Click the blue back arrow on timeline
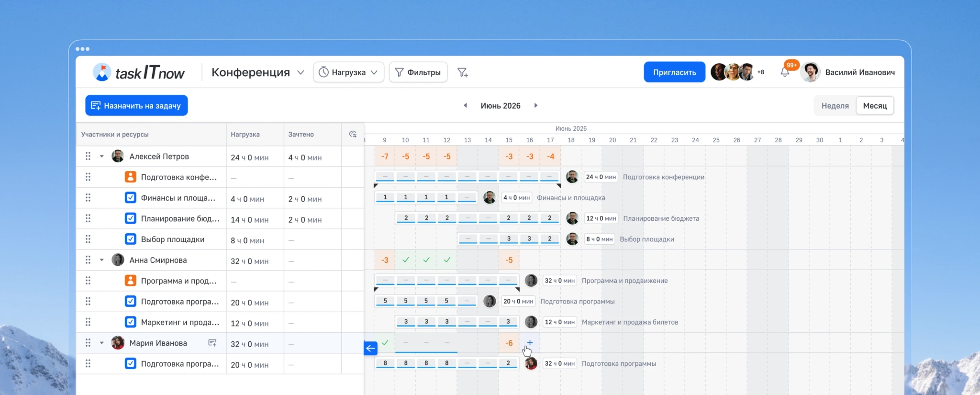Viewport: 980px width, 395px height. point(370,348)
